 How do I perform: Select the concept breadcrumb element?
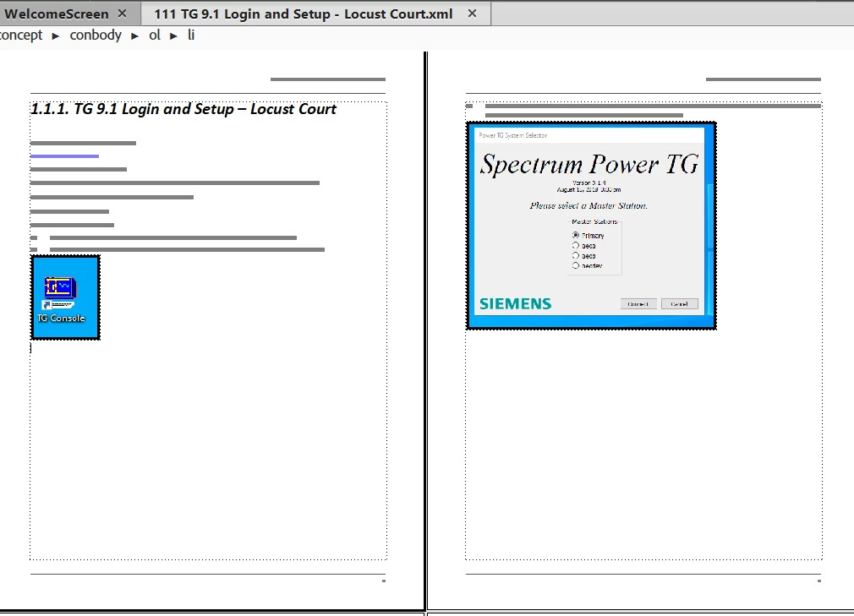pos(20,35)
